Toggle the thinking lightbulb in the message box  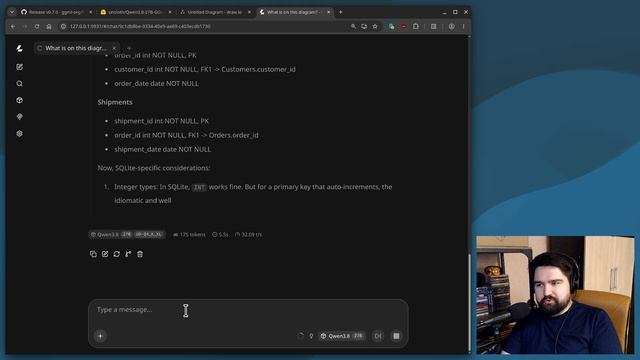tap(311, 336)
